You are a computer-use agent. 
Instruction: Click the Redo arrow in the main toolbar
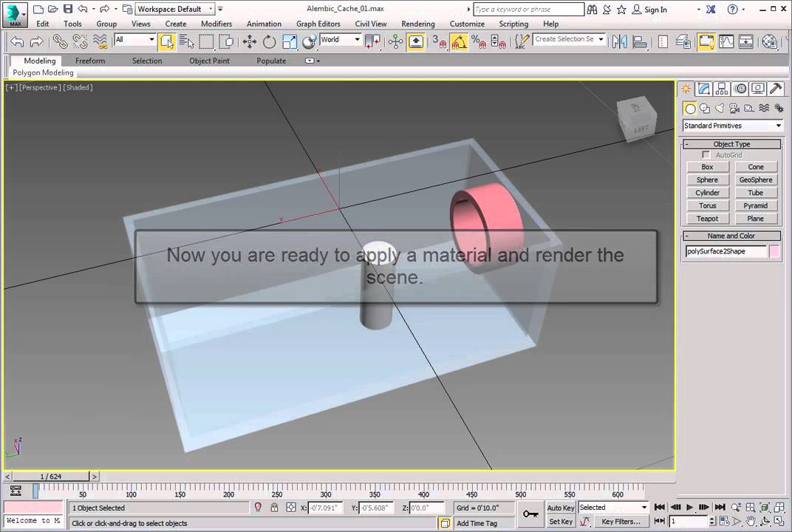pyautogui.click(x=36, y=41)
